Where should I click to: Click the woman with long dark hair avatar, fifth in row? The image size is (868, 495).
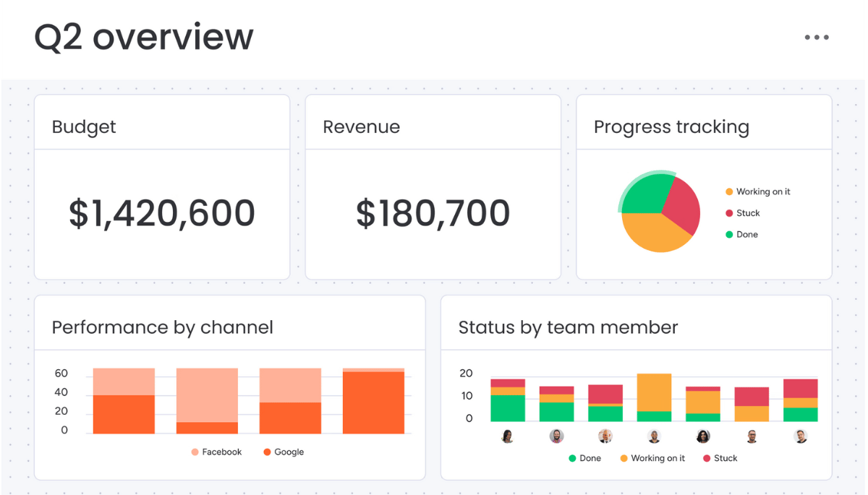pos(703,436)
